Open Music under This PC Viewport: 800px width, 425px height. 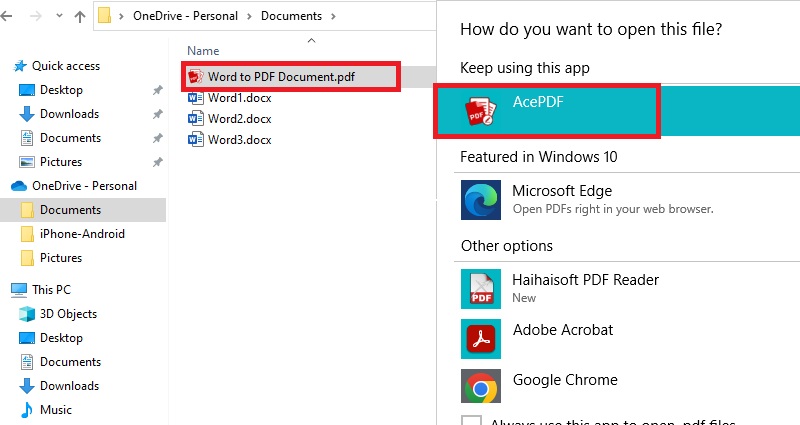56,410
